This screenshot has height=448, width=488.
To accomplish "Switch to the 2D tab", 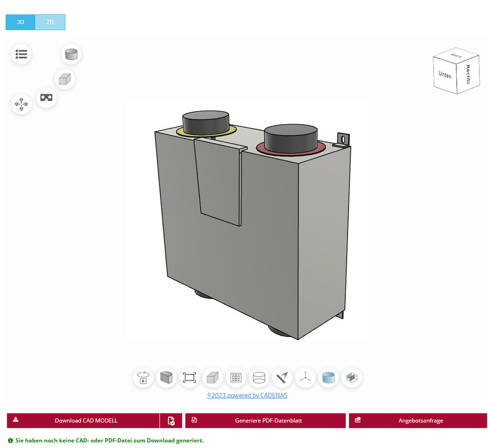I will click(50, 22).
